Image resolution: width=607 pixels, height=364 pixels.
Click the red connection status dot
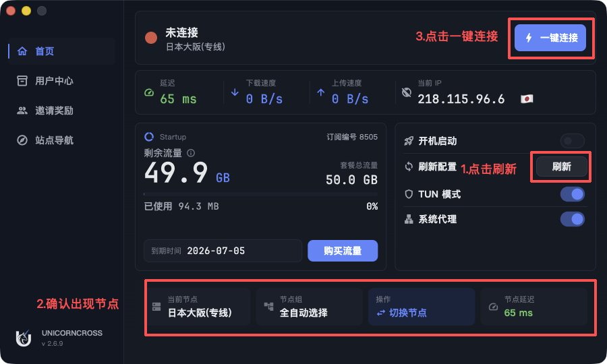151,38
